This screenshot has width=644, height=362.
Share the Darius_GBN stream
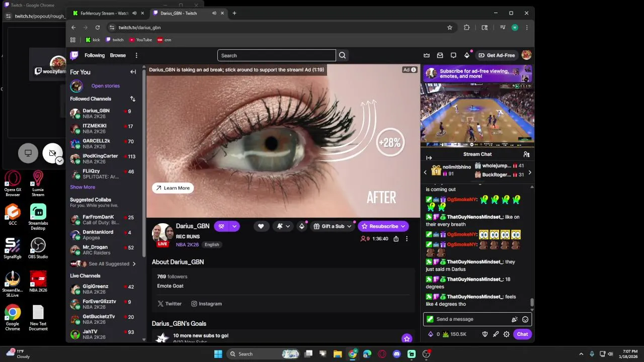tap(396, 239)
